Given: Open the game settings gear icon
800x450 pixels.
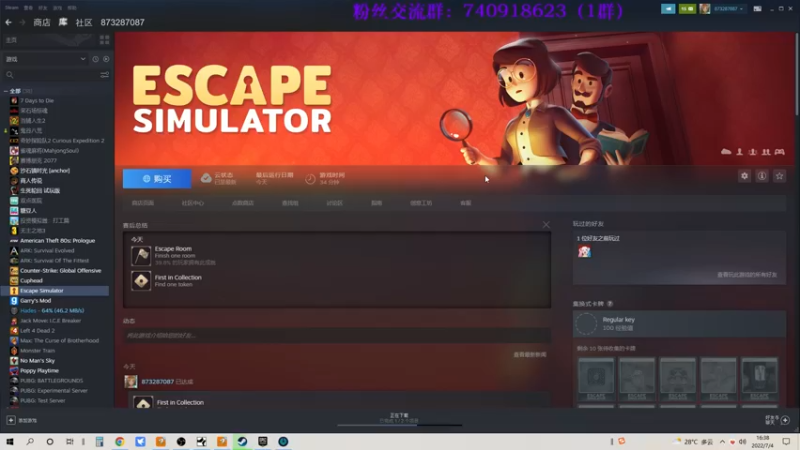Looking at the screenshot, I should tap(744, 176).
